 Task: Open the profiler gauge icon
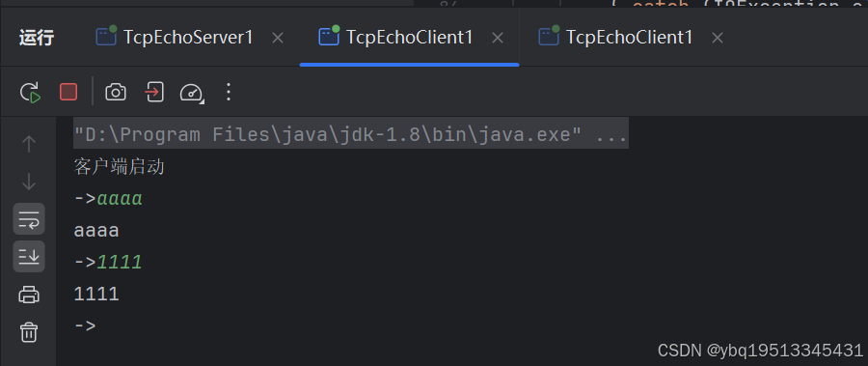point(192,93)
